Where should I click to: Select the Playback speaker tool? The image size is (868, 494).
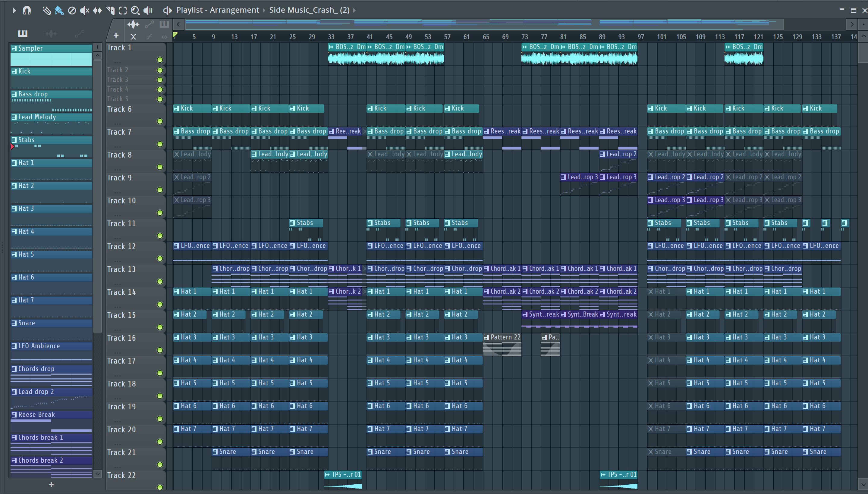tap(148, 11)
